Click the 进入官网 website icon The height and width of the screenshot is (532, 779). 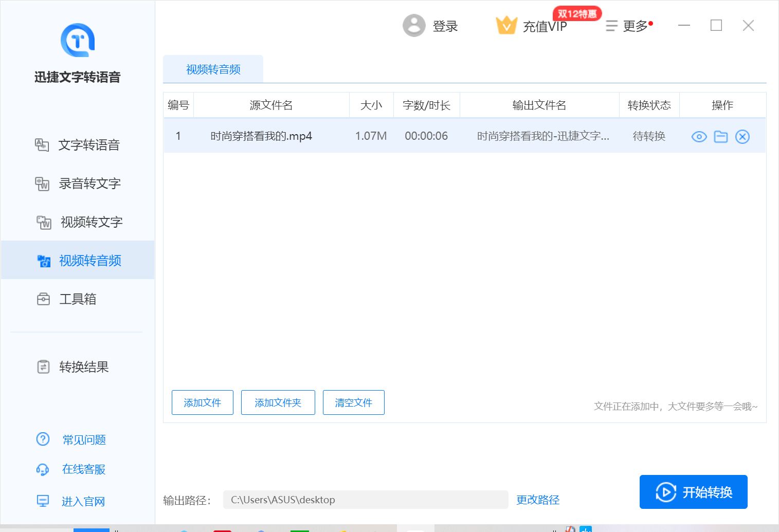43,500
